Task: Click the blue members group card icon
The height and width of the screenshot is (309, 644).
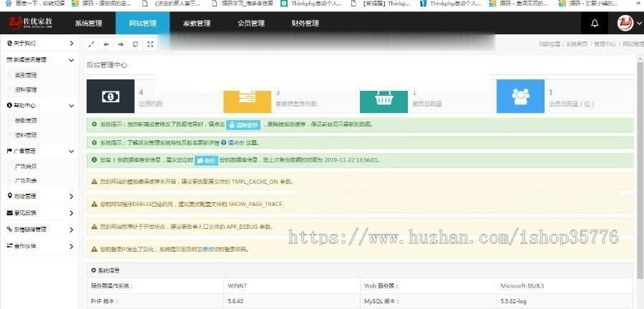Action: (x=520, y=96)
